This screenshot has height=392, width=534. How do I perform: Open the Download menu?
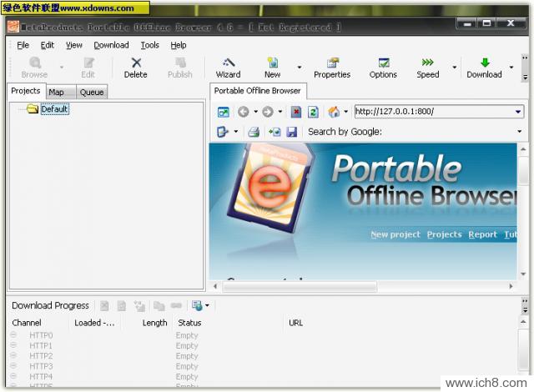pos(111,45)
